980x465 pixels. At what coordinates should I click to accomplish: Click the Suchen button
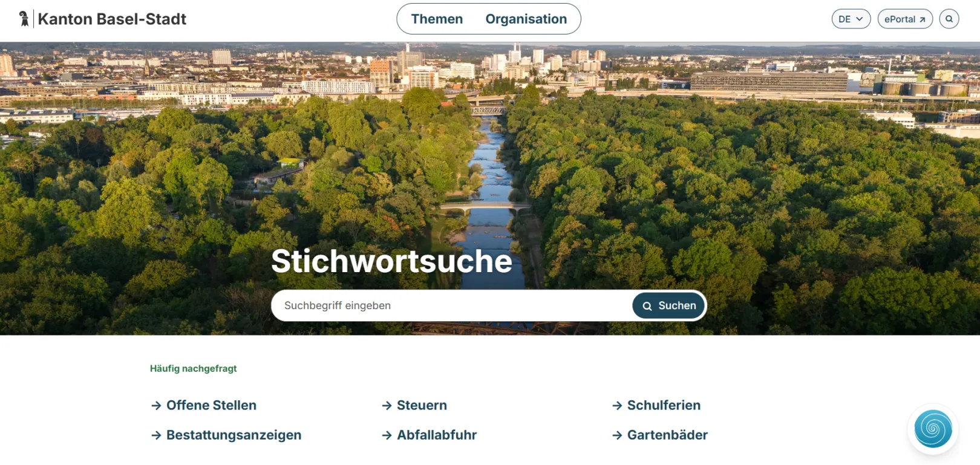[x=669, y=305]
